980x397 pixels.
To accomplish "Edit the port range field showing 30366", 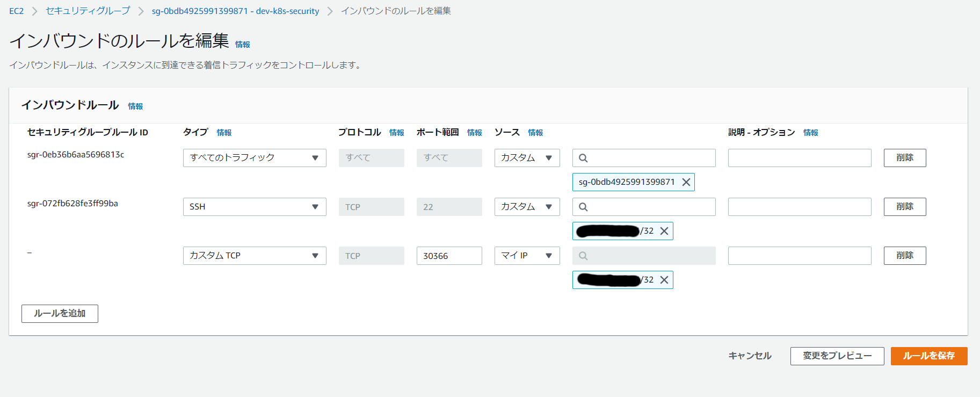I will tap(449, 256).
